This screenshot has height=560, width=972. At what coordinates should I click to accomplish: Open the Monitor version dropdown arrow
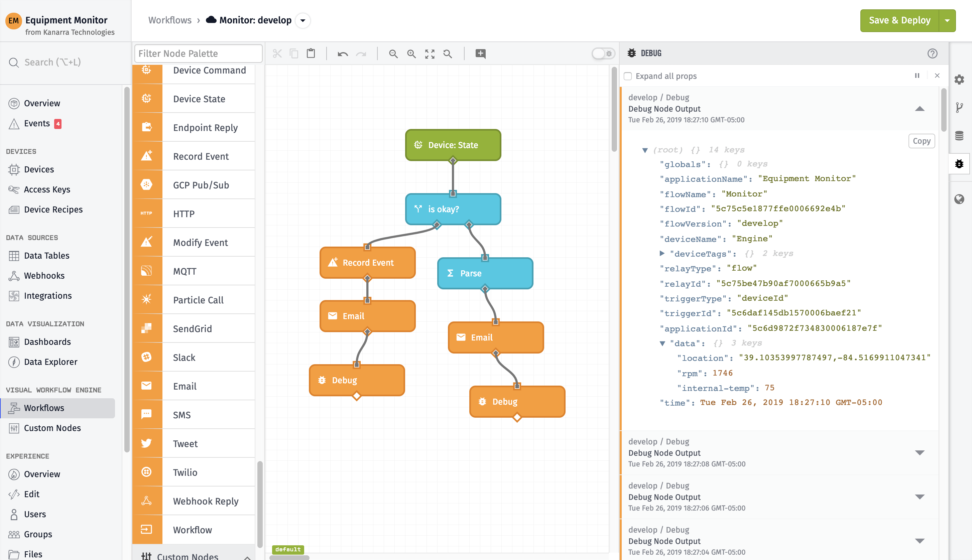[303, 20]
